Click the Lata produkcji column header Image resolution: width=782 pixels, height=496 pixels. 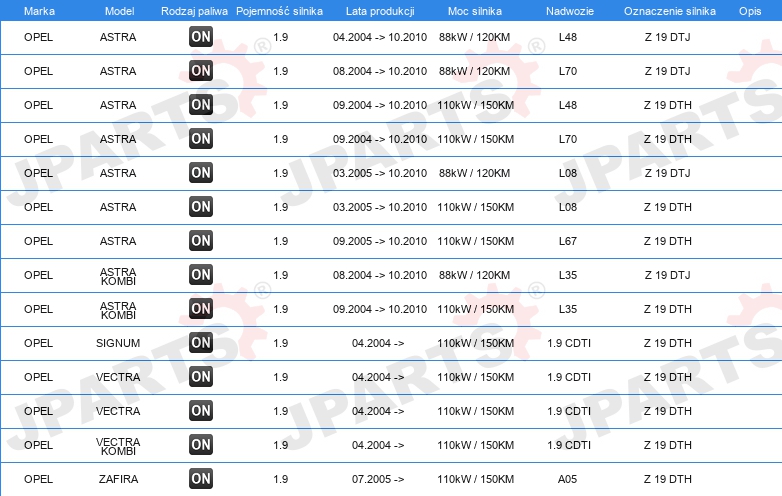tap(380, 11)
